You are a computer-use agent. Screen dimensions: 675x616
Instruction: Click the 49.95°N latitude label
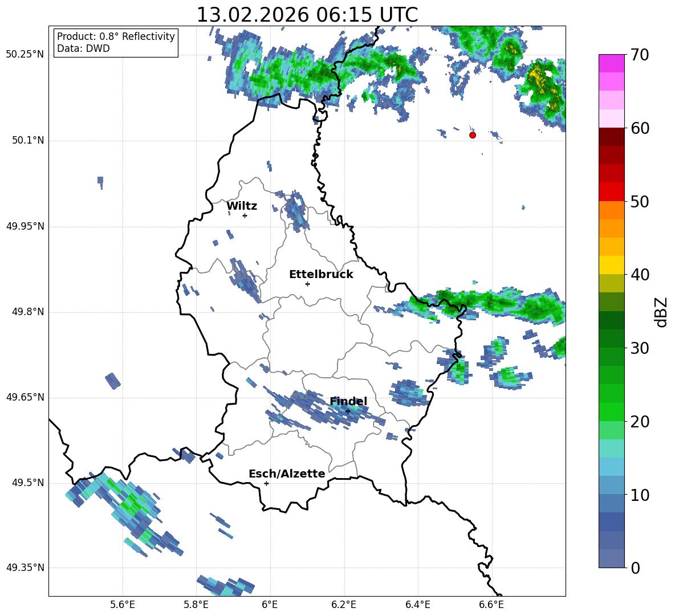25,226
